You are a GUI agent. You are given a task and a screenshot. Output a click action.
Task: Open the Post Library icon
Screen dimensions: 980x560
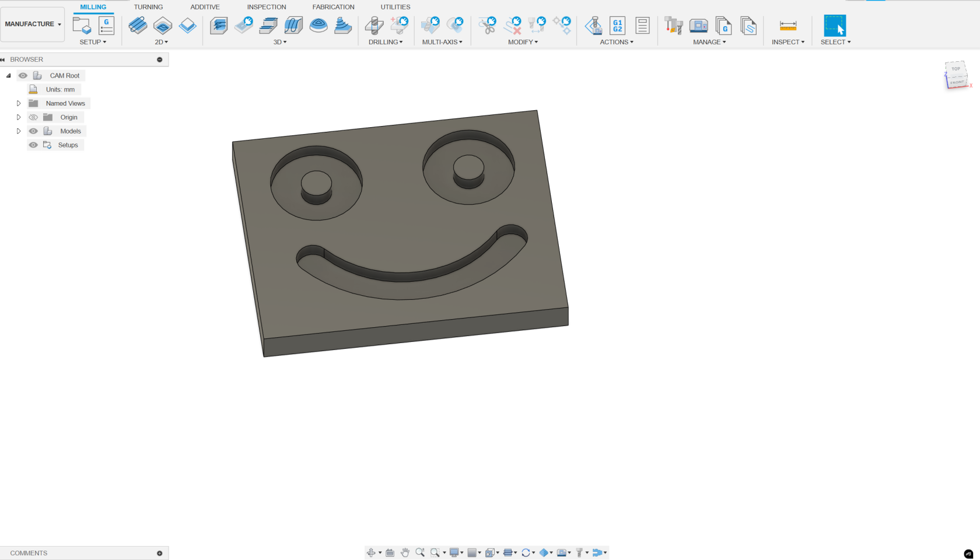(723, 26)
